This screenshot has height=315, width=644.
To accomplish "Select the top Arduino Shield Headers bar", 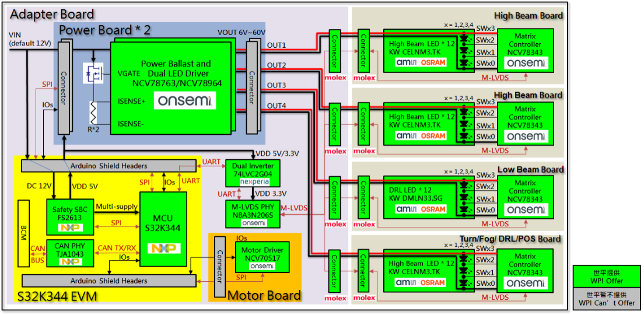I will click(x=108, y=166).
